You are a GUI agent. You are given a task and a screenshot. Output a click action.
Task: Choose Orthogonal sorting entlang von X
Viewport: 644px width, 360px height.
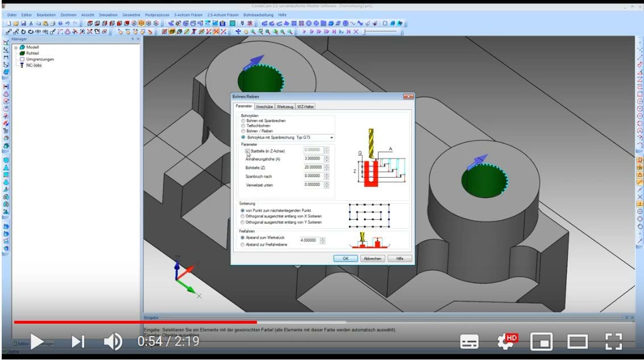tap(242, 216)
